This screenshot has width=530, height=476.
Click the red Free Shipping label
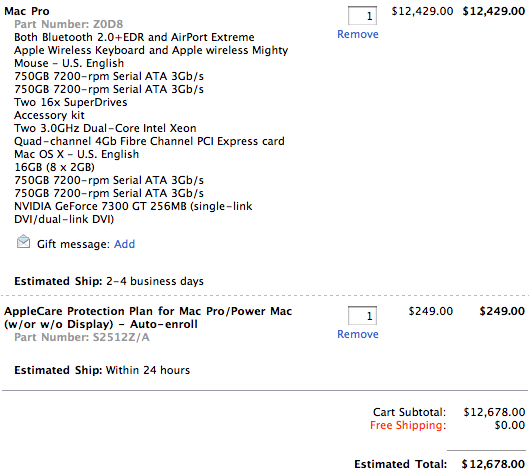[x=408, y=425]
